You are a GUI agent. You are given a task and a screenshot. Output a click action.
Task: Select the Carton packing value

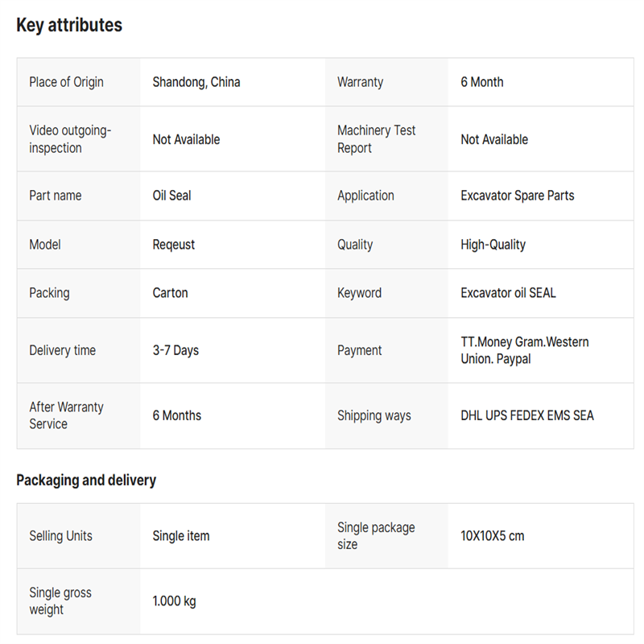tap(170, 293)
